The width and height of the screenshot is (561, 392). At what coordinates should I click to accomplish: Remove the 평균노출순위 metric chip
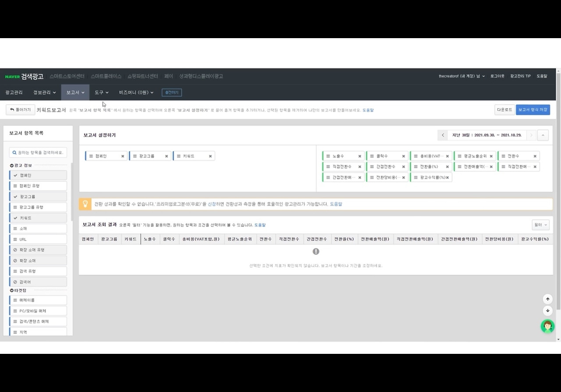(491, 156)
